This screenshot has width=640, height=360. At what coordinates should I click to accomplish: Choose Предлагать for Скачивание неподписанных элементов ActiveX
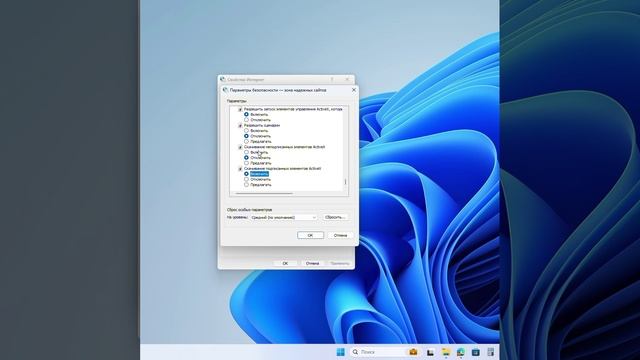(246, 163)
